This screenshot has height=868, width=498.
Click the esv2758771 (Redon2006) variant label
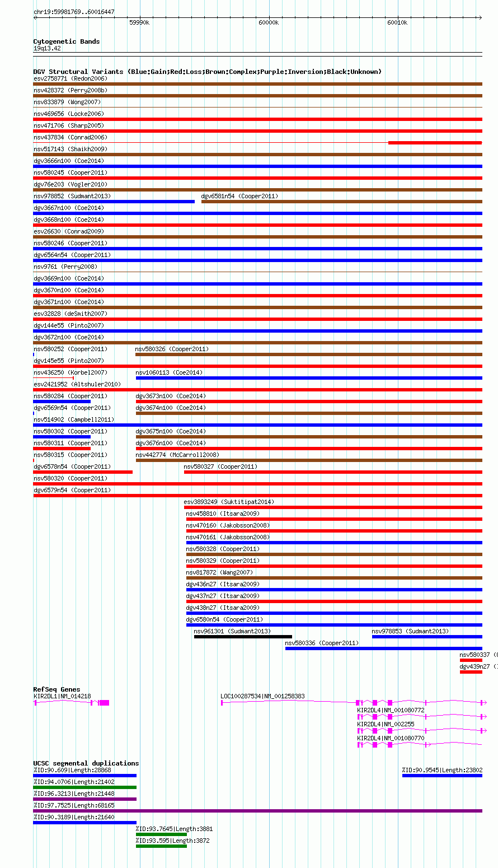pos(70,78)
